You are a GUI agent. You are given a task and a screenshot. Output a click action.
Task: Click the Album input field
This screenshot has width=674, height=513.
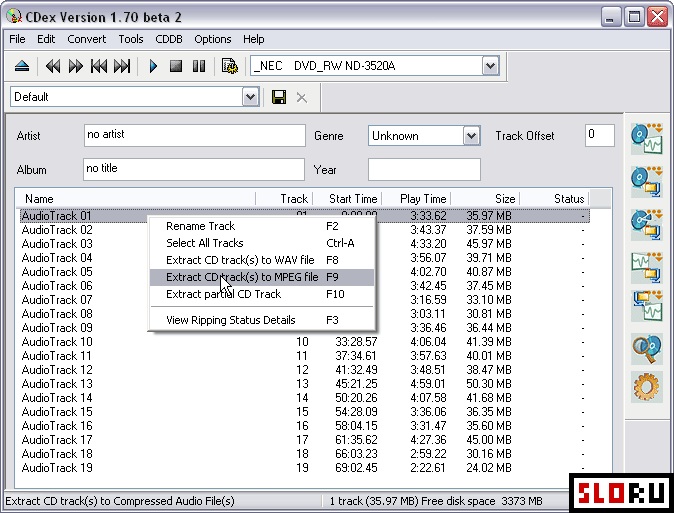(x=194, y=169)
